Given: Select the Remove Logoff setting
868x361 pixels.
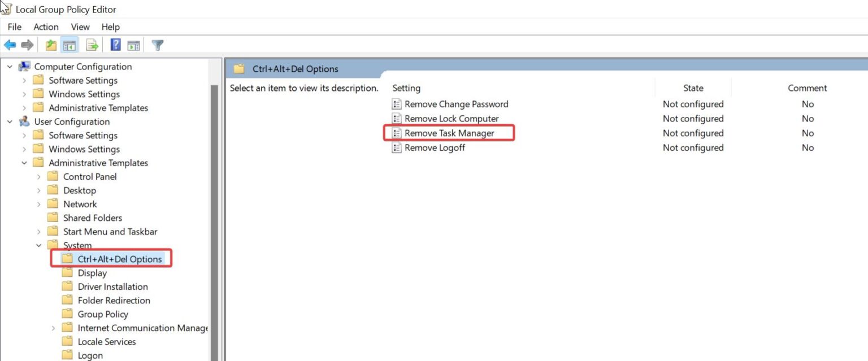Looking at the screenshot, I should (435, 147).
